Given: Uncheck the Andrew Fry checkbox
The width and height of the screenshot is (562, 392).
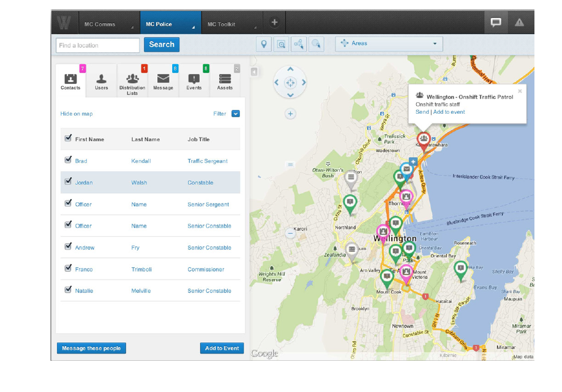Looking at the screenshot, I should coord(68,246).
